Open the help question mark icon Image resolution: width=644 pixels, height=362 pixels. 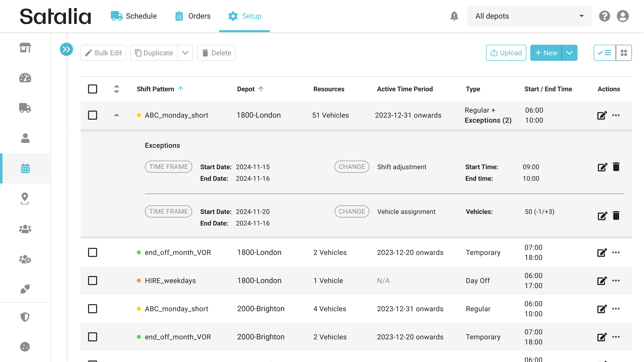coord(604,16)
